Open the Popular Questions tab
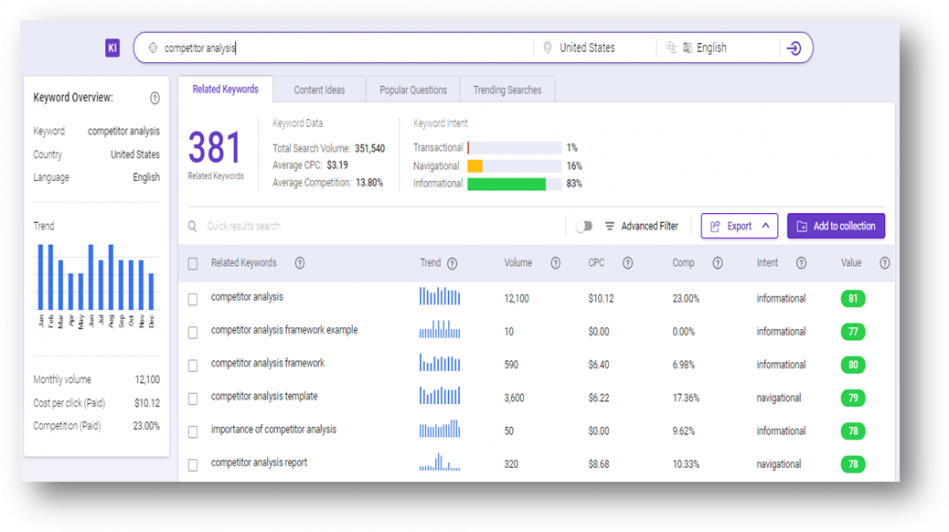 pos(413,90)
